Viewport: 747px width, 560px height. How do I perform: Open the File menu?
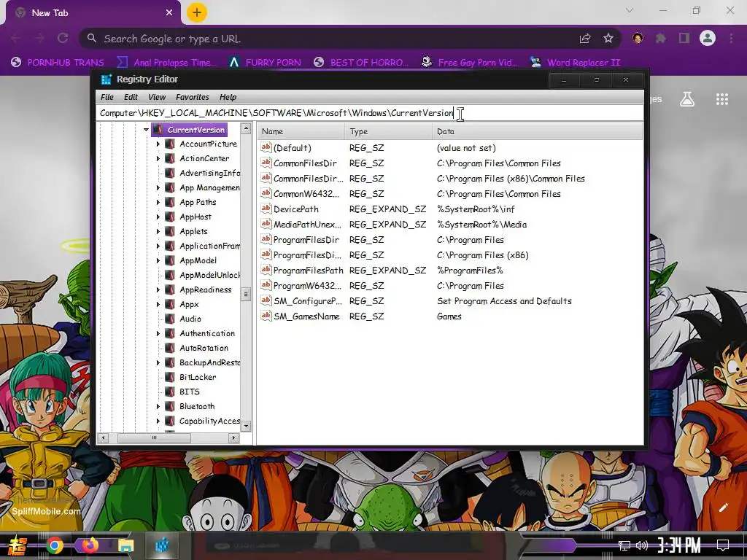(x=107, y=97)
